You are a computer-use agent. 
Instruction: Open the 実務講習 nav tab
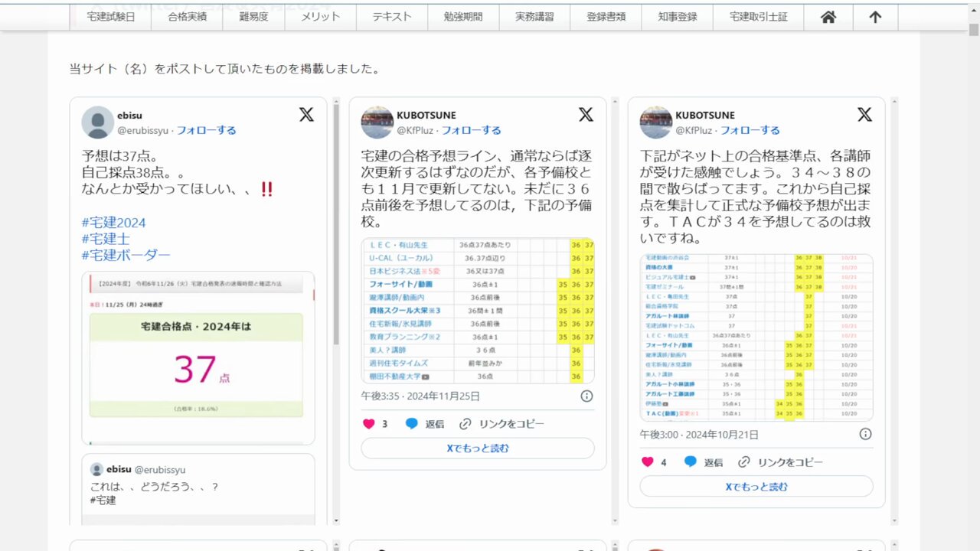point(534,17)
